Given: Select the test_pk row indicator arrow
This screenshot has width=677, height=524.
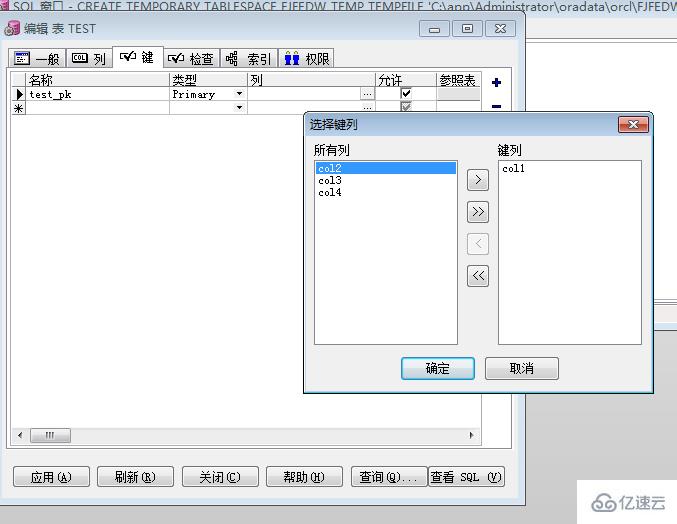Looking at the screenshot, I should [x=19, y=94].
